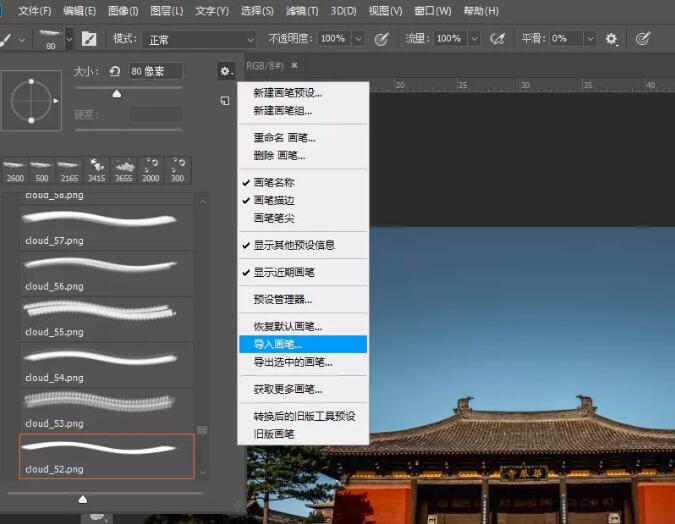Click the reset brush size icon
This screenshot has width=675, height=524.
pyautogui.click(x=115, y=71)
